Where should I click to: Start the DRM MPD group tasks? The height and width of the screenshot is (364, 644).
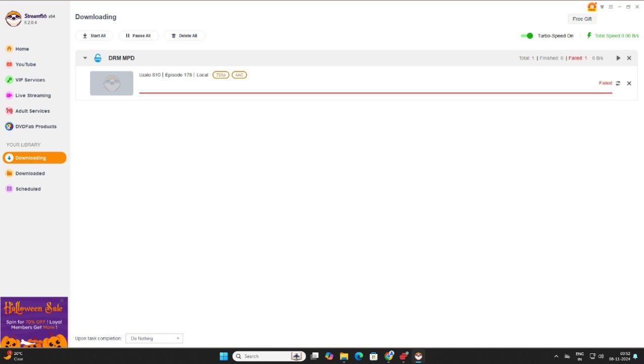pyautogui.click(x=618, y=58)
